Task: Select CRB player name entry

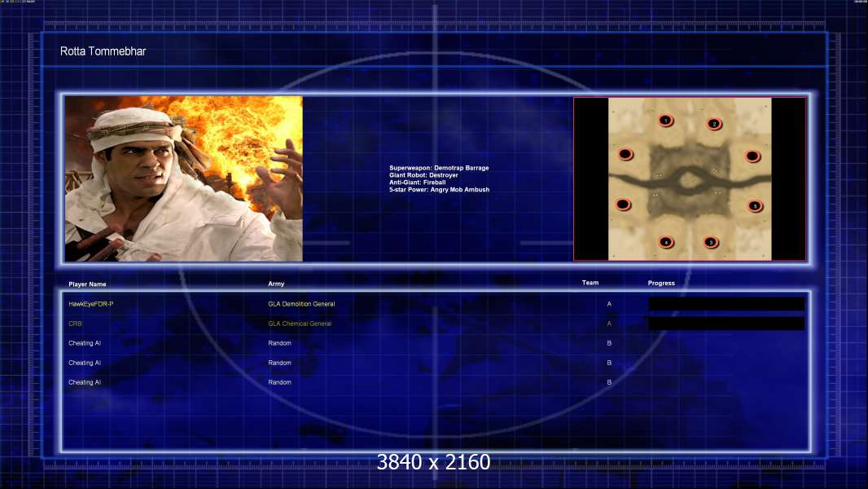Action: [x=75, y=324]
